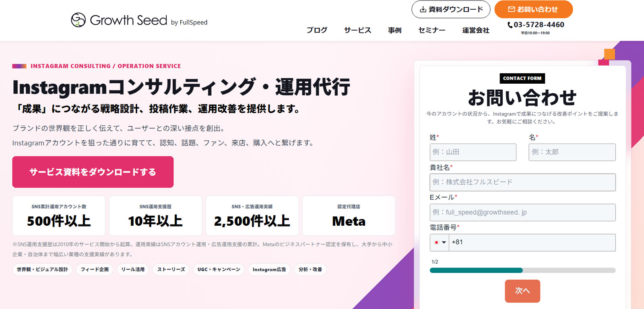644x309 pixels.
Task: Click the Instagram広告 tag
Action: [269, 270]
